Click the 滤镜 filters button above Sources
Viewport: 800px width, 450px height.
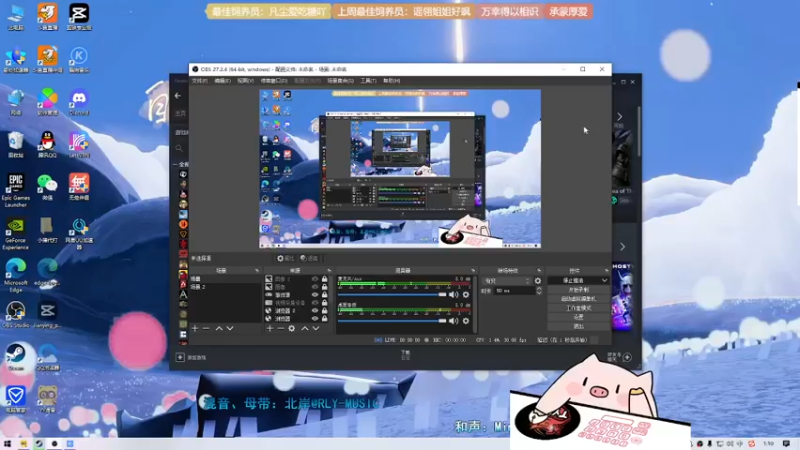(309, 259)
